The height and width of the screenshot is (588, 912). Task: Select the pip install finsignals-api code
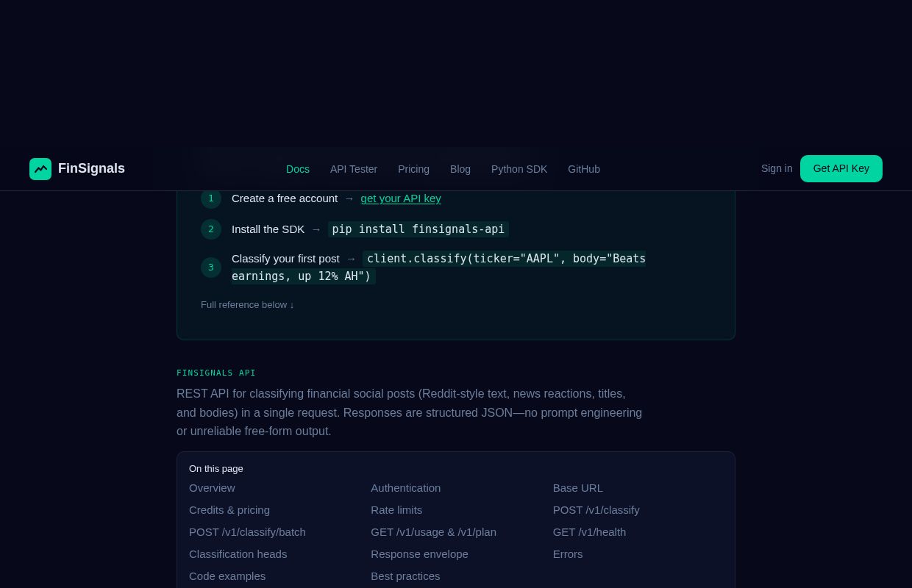tap(418, 229)
